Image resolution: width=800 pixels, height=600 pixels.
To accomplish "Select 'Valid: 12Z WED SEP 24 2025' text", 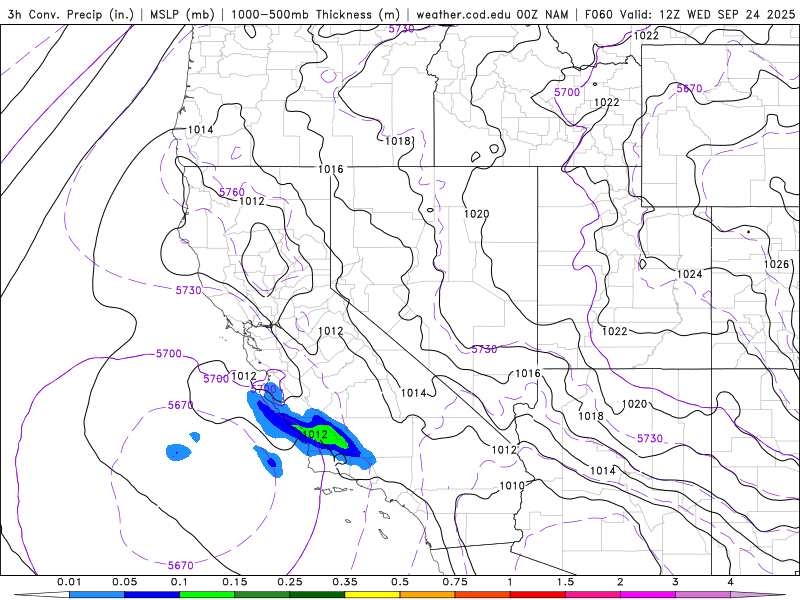I will tap(707, 14).
